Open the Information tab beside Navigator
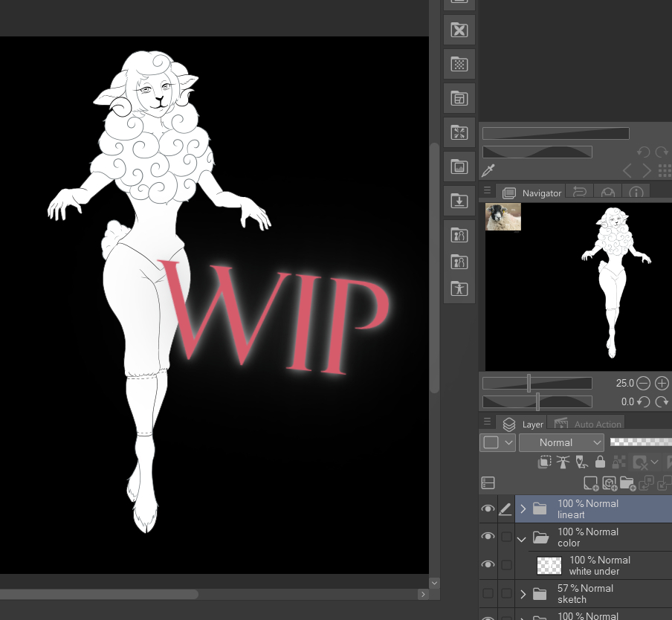The height and width of the screenshot is (620, 672). click(636, 193)
